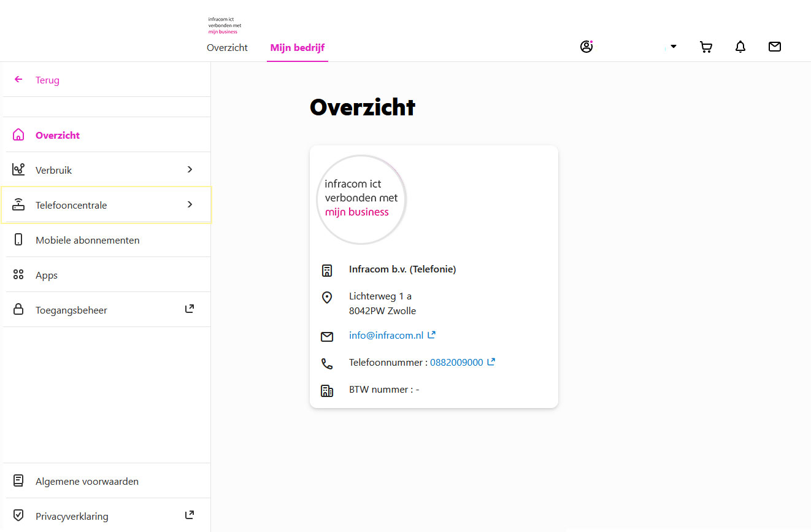This screenshot has height=532, width=811.
Task: Click the home icon beside Overzicht
Action: coord(18,135)
